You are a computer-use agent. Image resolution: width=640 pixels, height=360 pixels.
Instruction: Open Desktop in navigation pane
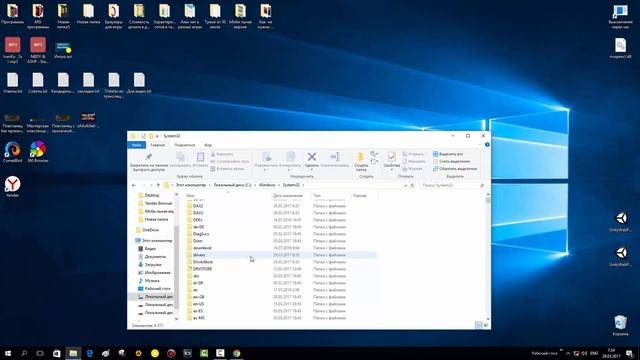coord(152,196)
